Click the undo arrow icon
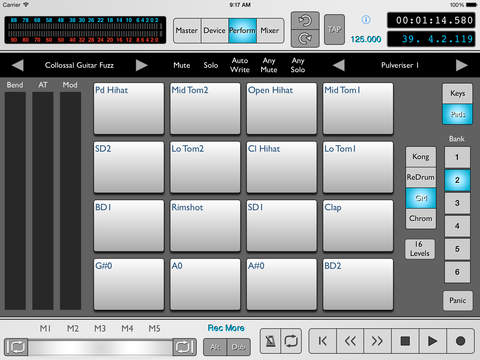 tap(305, 21)
